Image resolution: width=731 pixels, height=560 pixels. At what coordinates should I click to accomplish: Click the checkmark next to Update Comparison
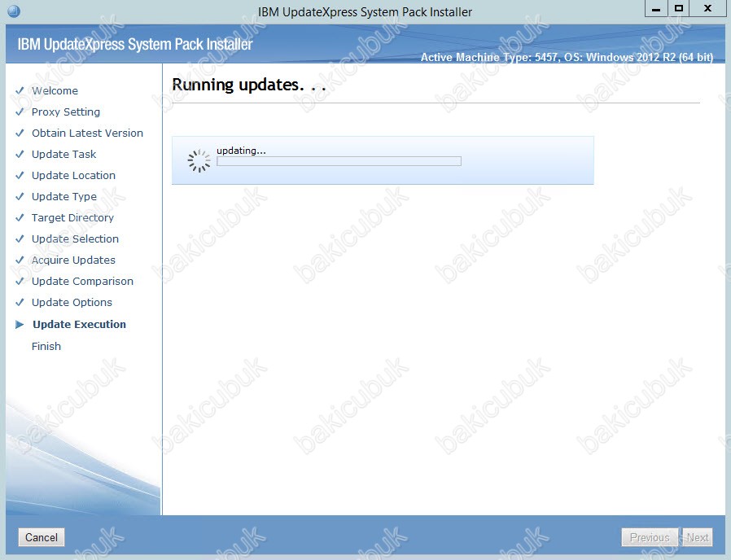click(20, 281)
